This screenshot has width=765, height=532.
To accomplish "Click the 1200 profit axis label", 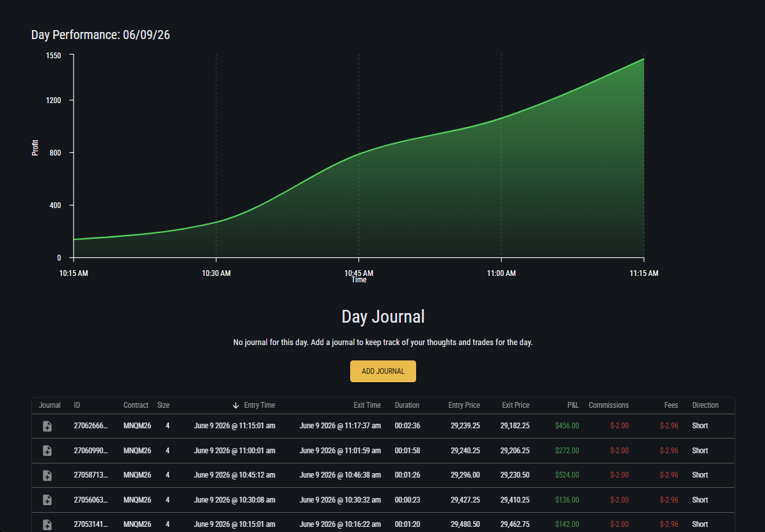I will coord(54,101).
